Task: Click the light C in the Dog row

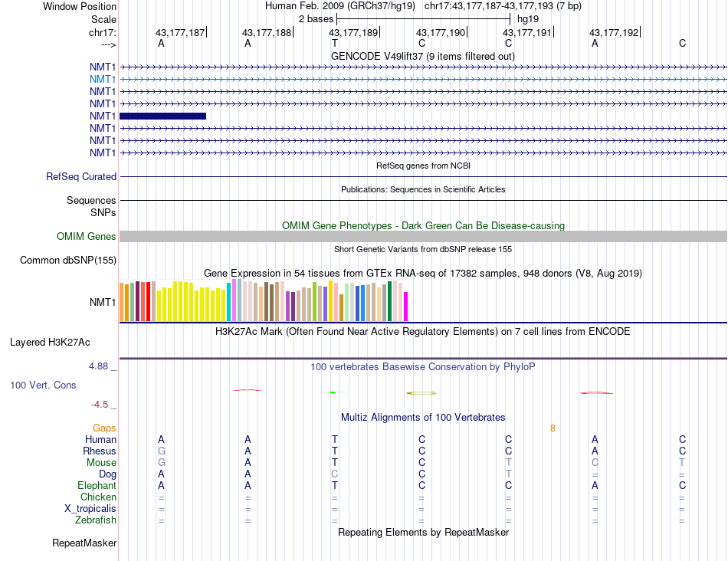Action: (334, 474)
